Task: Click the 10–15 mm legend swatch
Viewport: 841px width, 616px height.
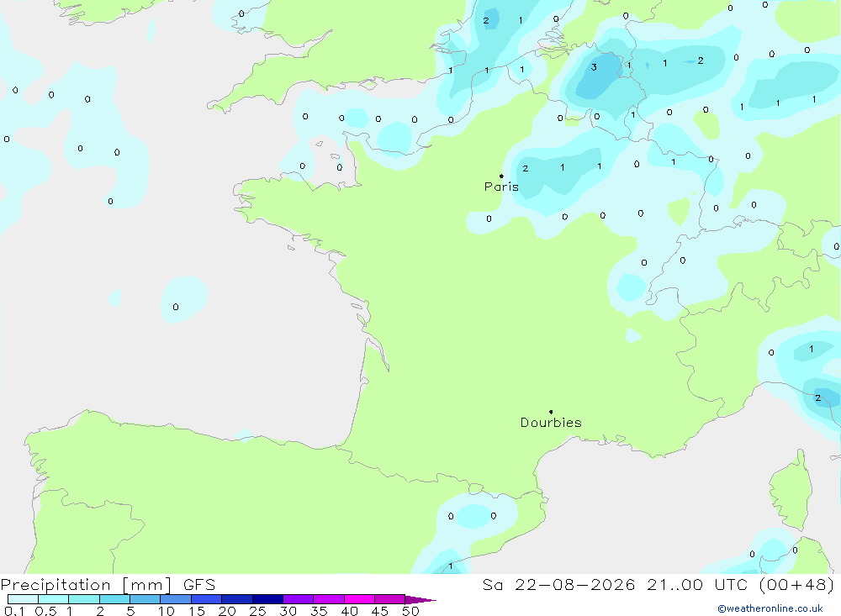Action: pos(176,599)
